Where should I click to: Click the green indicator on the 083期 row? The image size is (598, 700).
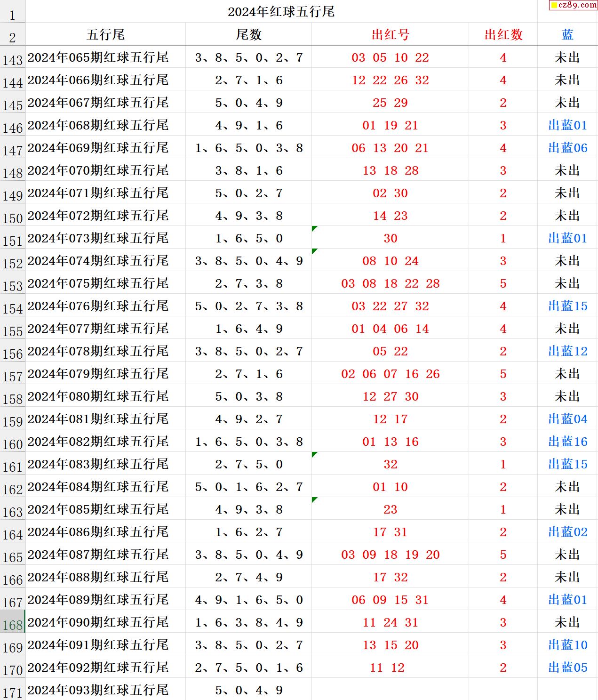(314, 455)
